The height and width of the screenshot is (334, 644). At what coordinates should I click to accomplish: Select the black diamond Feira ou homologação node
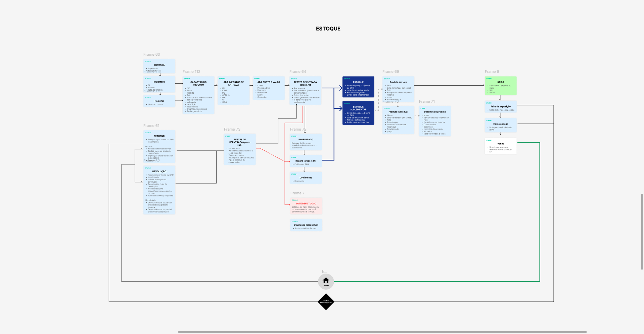pos(326,302)
